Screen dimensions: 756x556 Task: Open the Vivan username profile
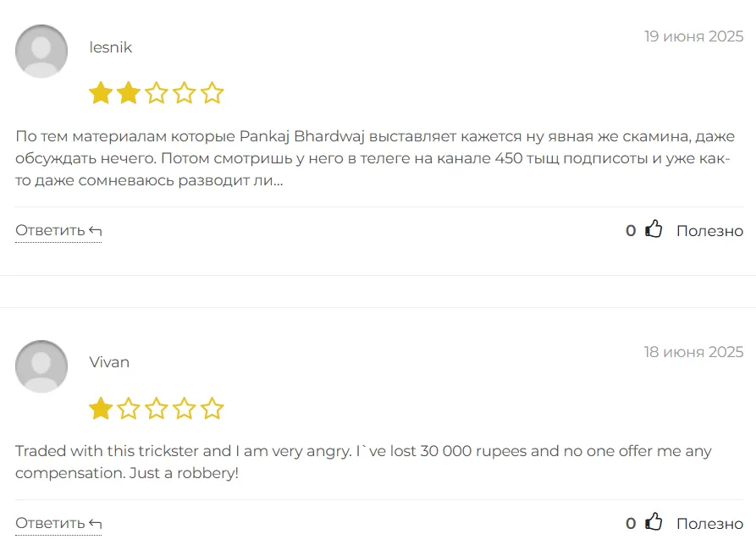point(109,362)
